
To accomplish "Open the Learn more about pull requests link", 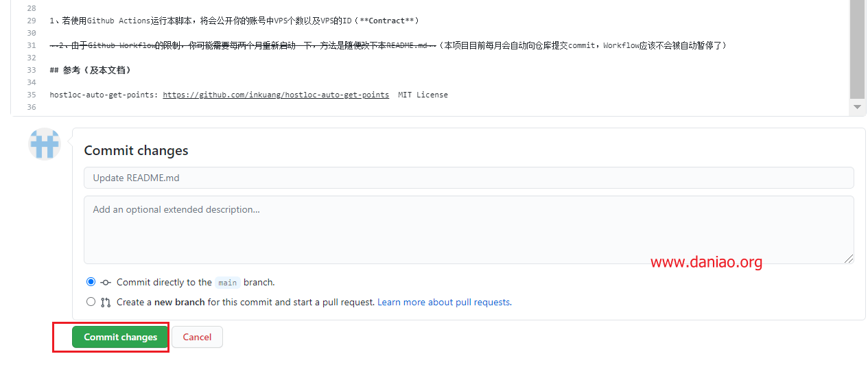I will tap(443, 302).
